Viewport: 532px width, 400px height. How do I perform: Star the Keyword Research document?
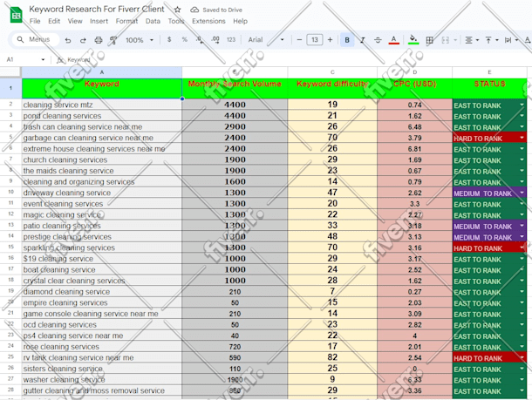pos(177,10)
